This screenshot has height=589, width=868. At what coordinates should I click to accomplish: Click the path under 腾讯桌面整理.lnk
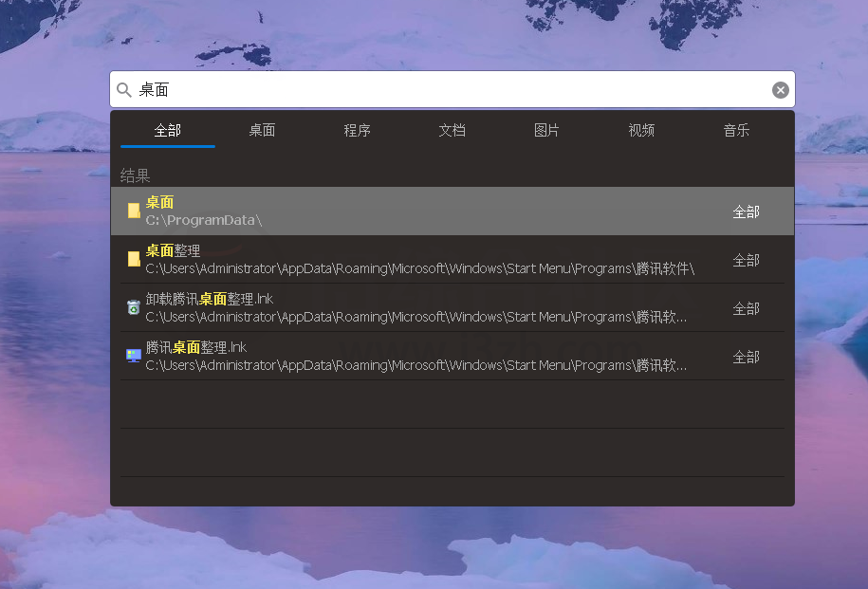coord(416,365)
